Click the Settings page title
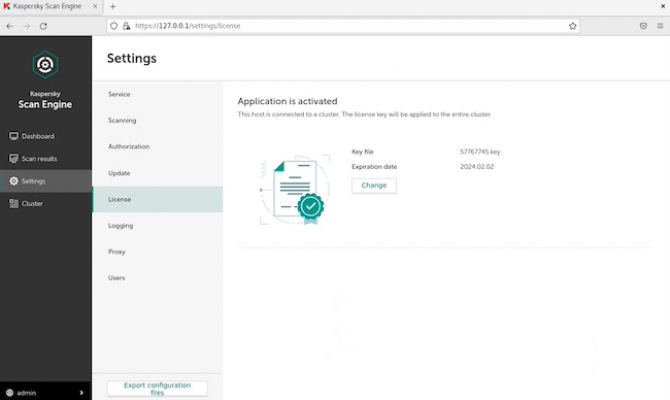The height and width of the screenshot is (400, 670). coord(132,58)
